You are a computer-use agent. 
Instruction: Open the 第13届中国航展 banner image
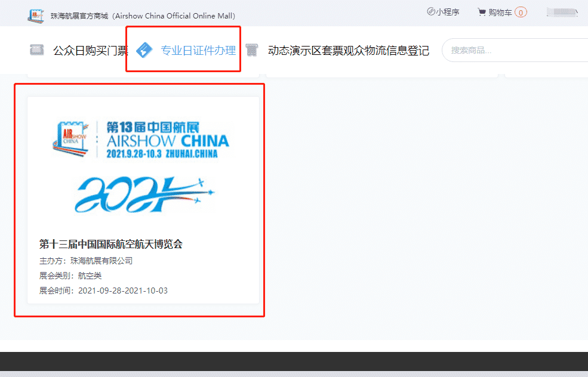141,140
